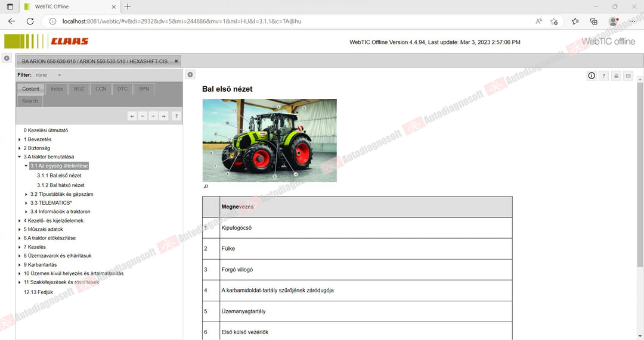
Task: Open 3.1.2 Bal hátsó nézet page
Action: click(x=61, y=185)
